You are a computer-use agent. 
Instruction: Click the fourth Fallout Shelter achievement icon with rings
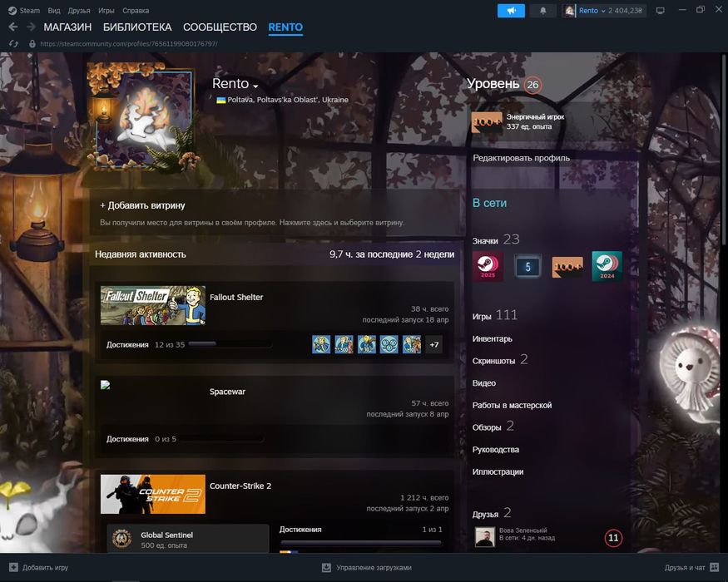[389, 344]
